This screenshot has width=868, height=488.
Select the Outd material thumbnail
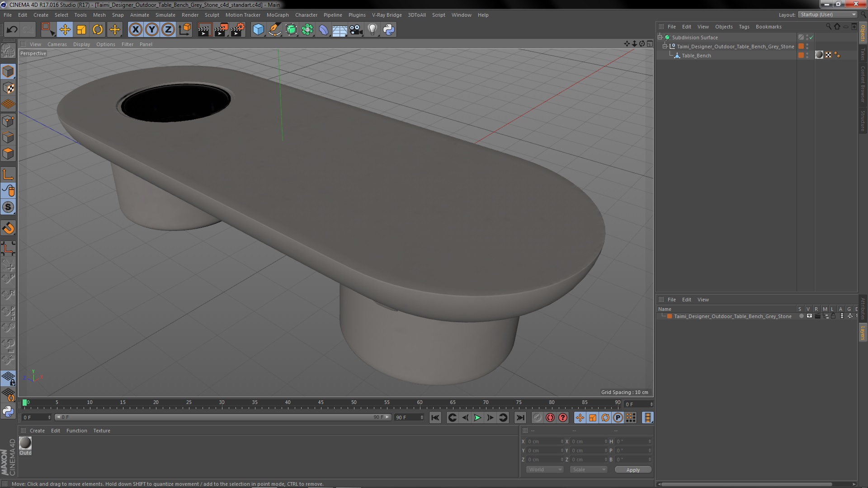tap(25, 443)
